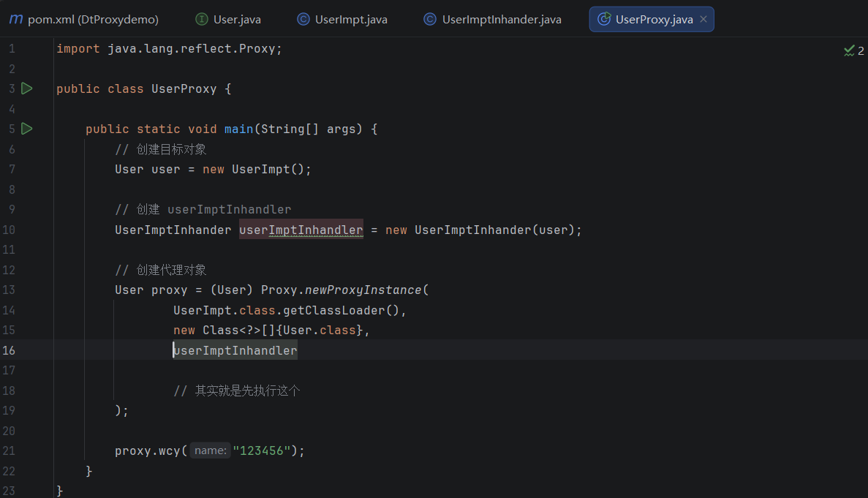Screen dimensions: 868x498
Task: Run the UserProxy class from the gutter arrow
Action: point(26,88)
